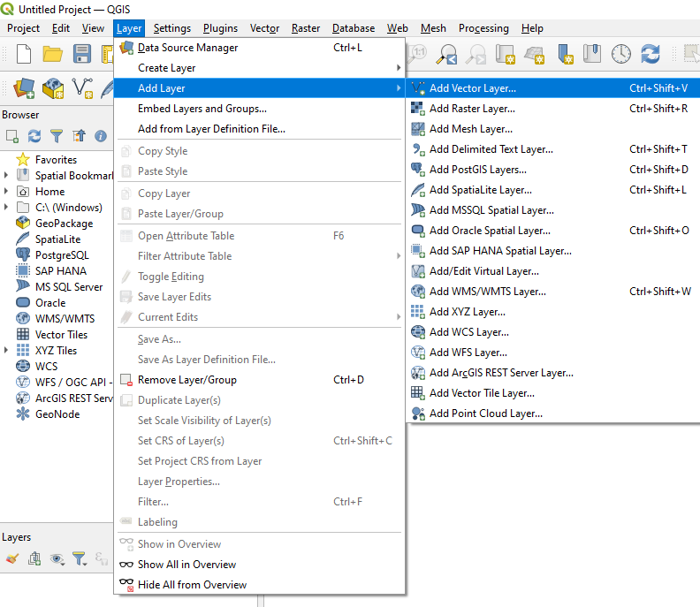Choose Add Vector Layer... from submenu
Viewport: 700px width, 607px height.
click(x=552, y=88)
